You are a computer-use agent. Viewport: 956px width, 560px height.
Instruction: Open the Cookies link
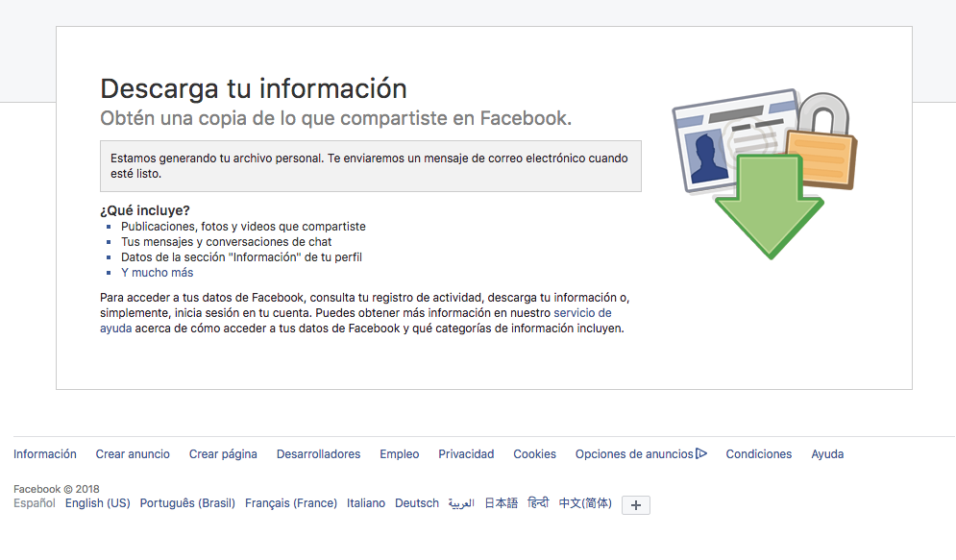click(534, 453)
